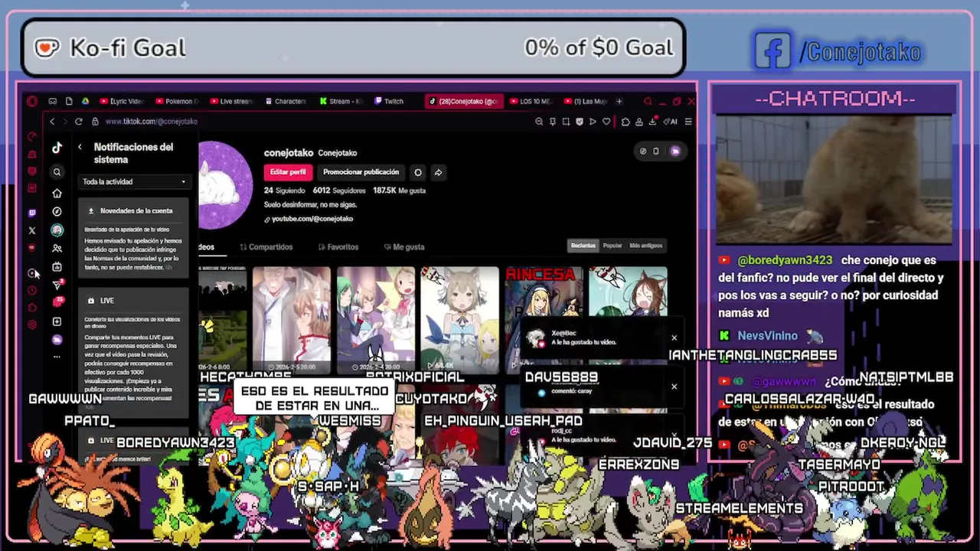The width and height of the screenshot is (980, 551).
Task: Open the browser easy setup menu icon
Action: click(688, 122)
